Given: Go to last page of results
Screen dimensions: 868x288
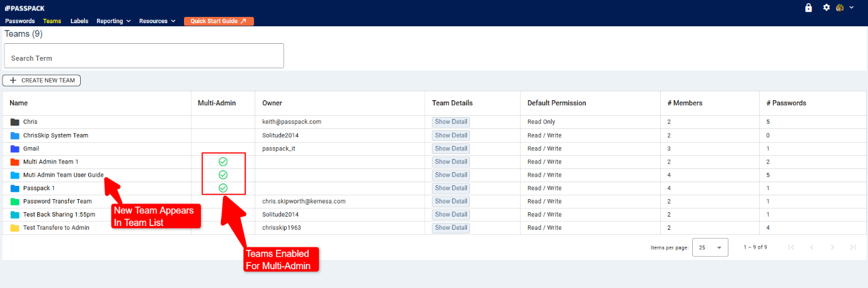Looking at the screenshot, I should [853, 247].
